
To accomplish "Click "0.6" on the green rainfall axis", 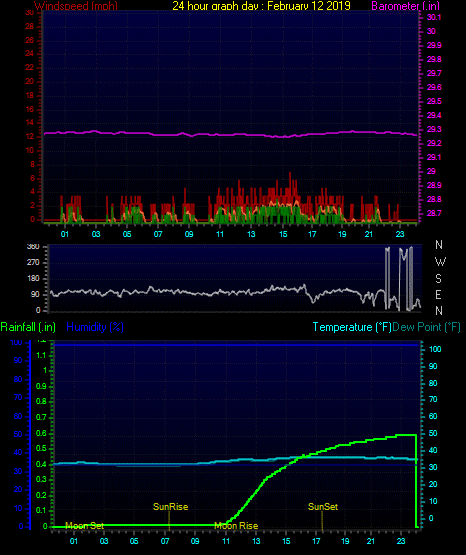I will (x=41, y=434).
